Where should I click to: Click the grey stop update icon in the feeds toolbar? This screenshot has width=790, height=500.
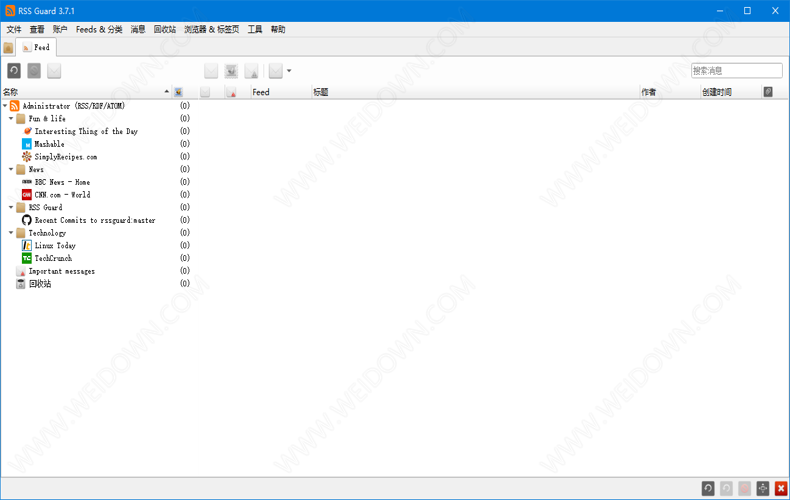coord(34,71)
